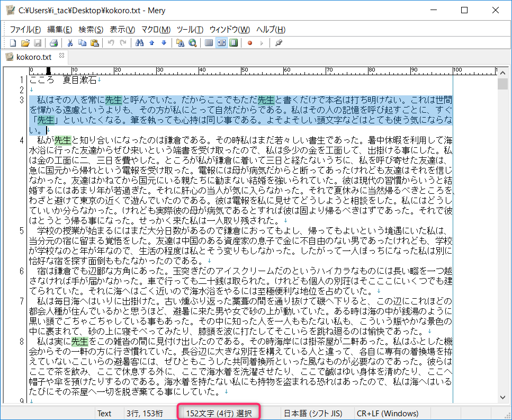Print the document via printer icon
Viewport: 512px width, 420px height.
pos(53,43)
